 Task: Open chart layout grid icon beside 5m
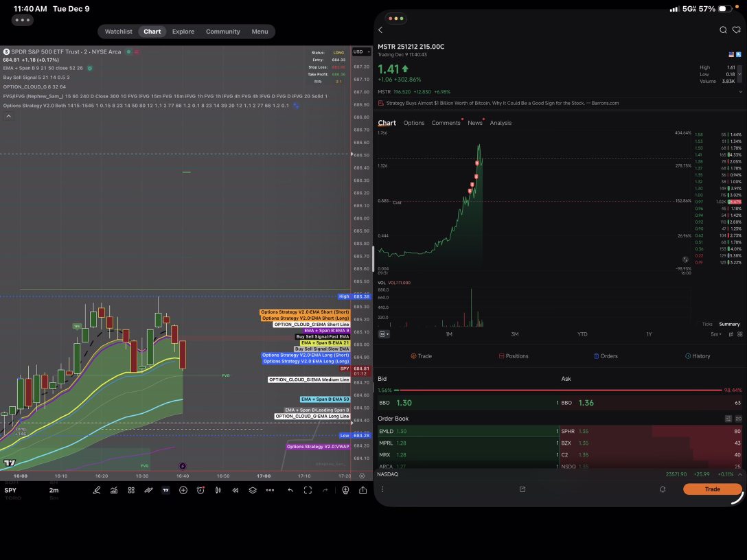point(740,334)
